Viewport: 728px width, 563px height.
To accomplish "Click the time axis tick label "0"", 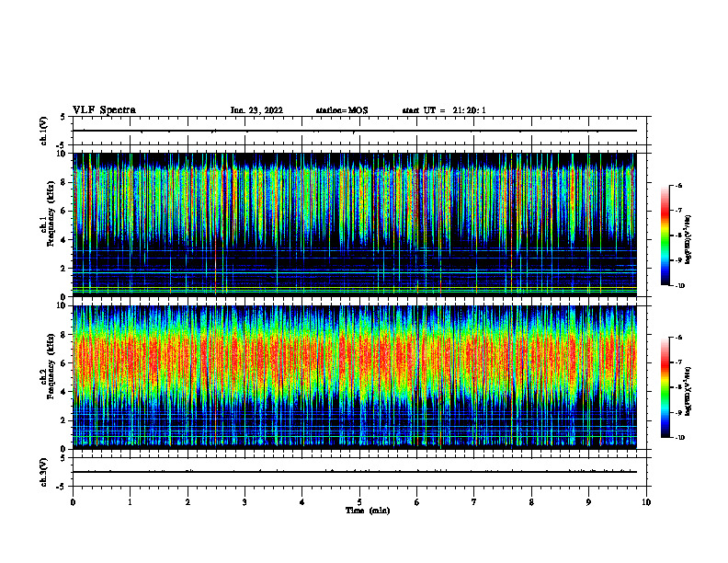I will tap(73, 502).
